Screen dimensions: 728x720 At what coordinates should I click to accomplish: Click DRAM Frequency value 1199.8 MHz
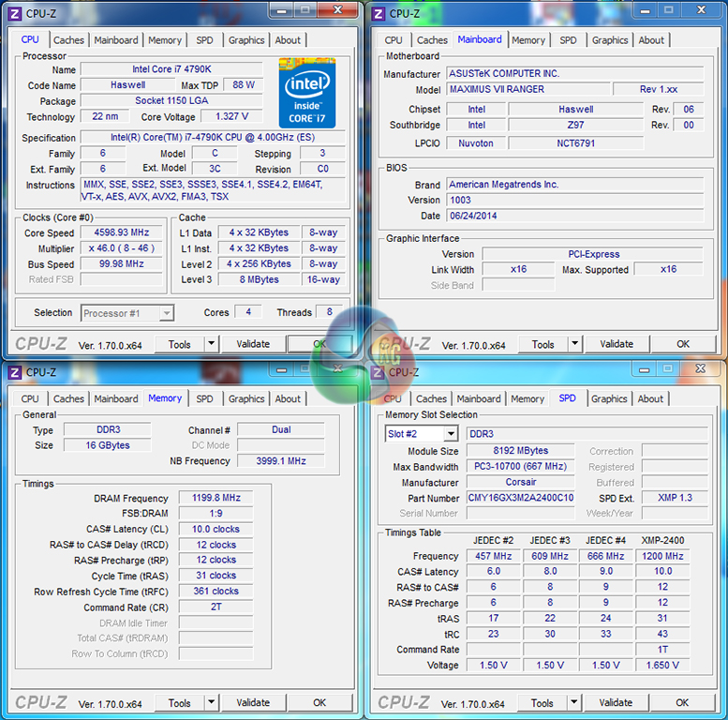[x=215, y=498]
